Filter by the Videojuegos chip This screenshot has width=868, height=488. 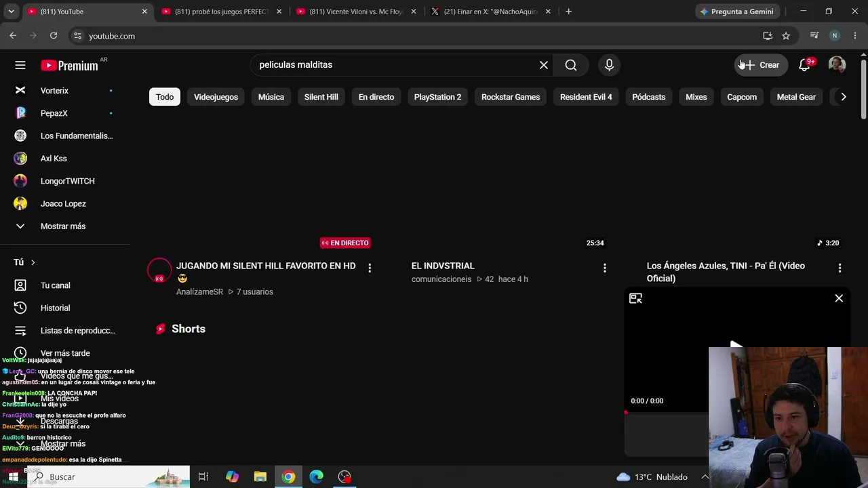(216, 97)
